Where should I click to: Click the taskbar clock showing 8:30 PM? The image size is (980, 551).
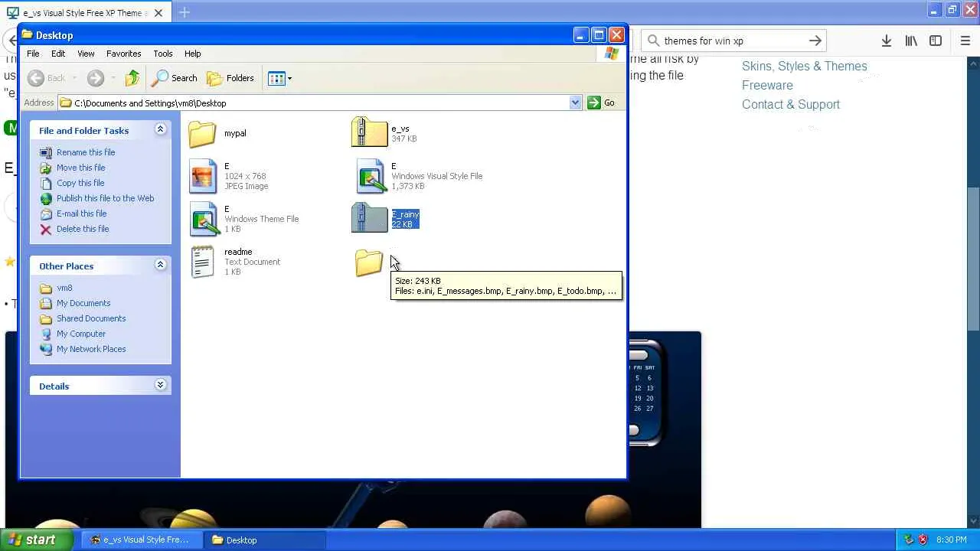pos(951,540)
